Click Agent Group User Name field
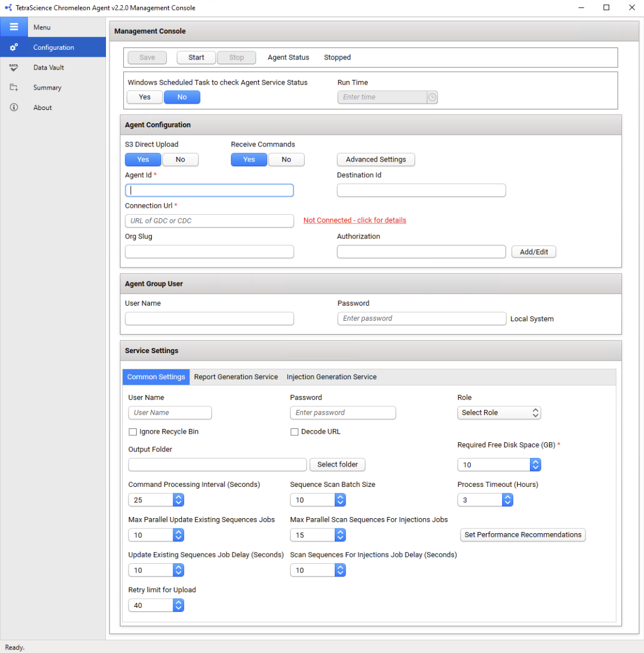Screen dimensions: 644x653 click(210, 318)
